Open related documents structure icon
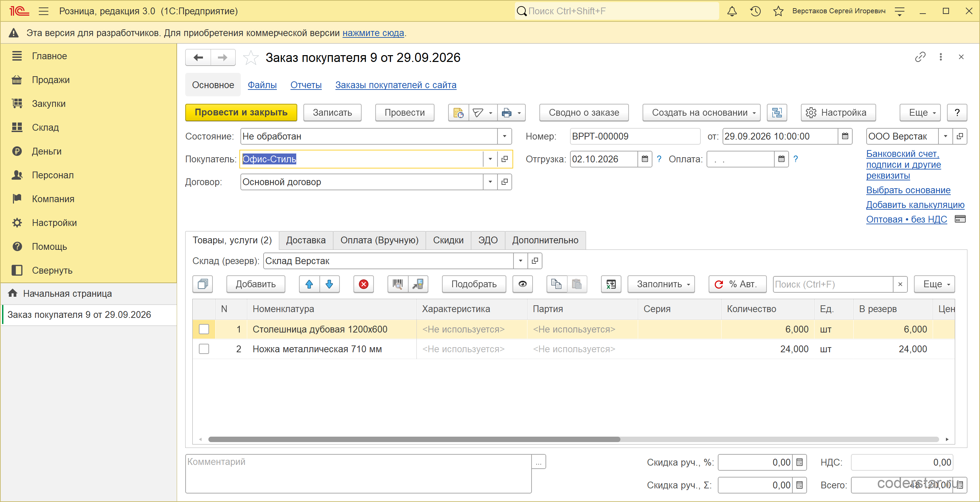 [x=777, y=113]
